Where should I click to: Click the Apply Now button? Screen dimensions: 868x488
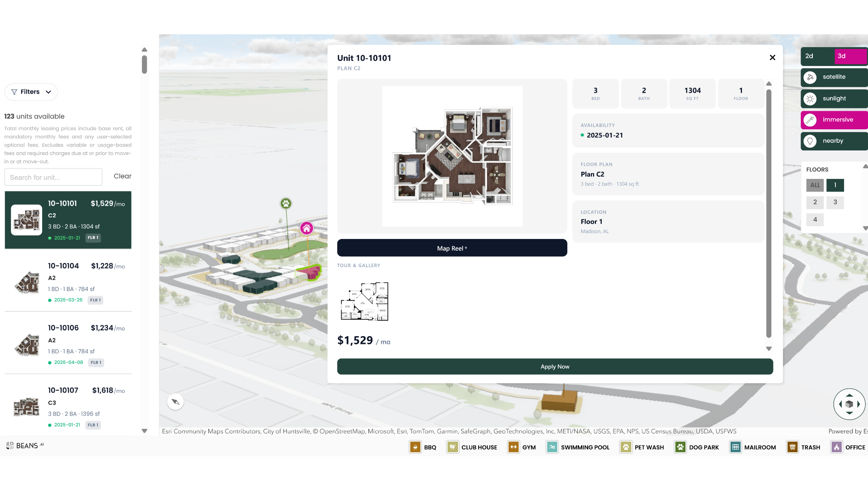(555, 366)
